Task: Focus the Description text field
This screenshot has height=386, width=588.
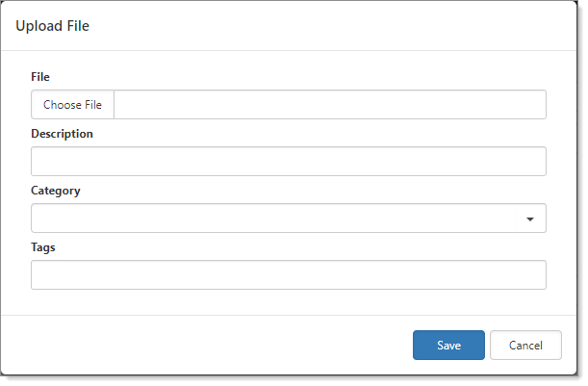Action: point(288,162)
